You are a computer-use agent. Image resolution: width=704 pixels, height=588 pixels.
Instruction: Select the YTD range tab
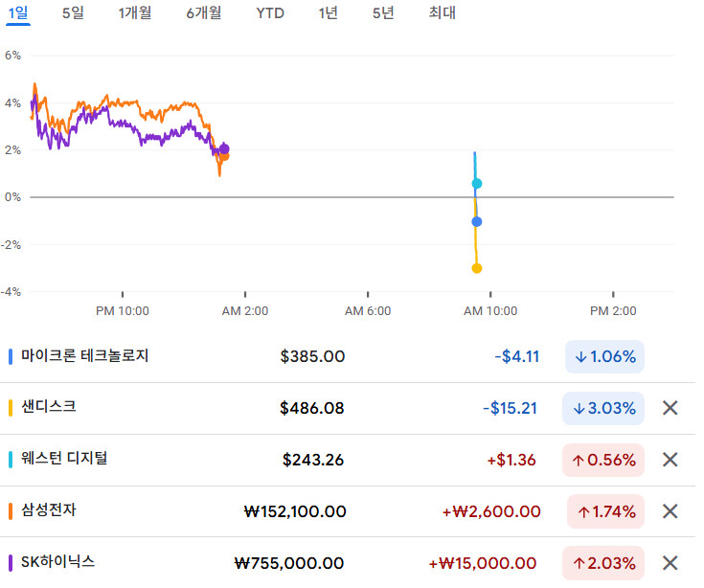tap(270, 13)
